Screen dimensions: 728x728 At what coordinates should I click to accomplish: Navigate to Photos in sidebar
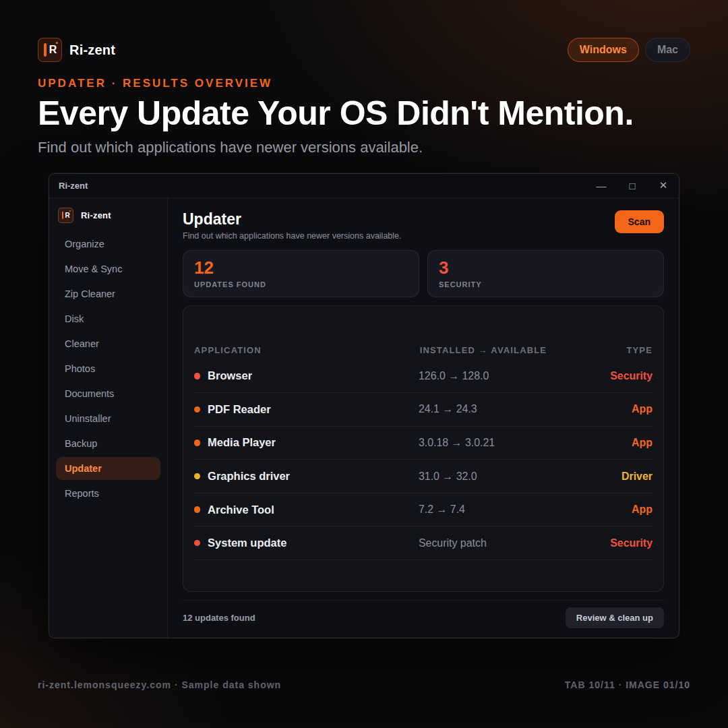[108, 369]
